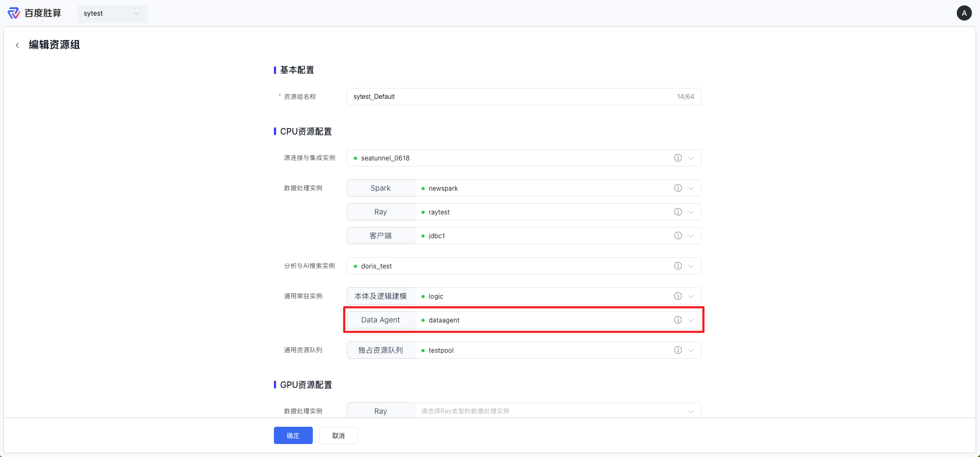Click the 通用资源队列 label

point(303,350)
